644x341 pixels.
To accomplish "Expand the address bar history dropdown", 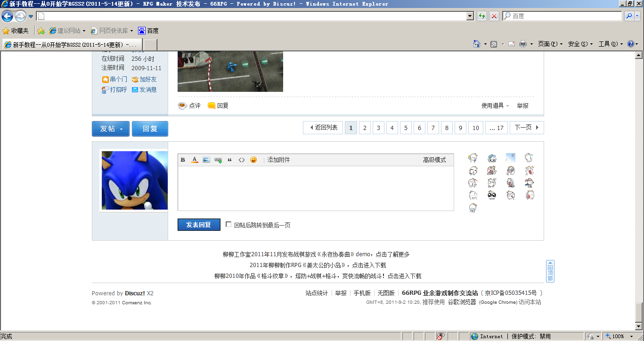I will (x=470, y=16).
